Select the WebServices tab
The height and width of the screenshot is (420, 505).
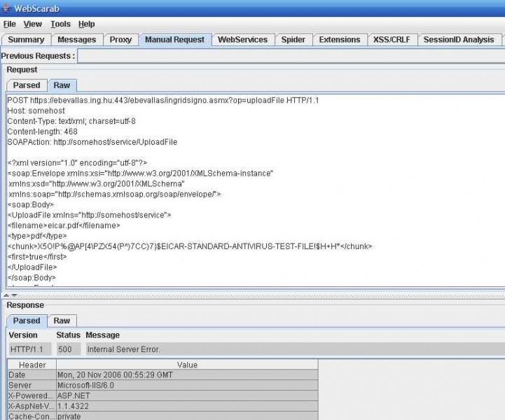(x=242, y=40)
